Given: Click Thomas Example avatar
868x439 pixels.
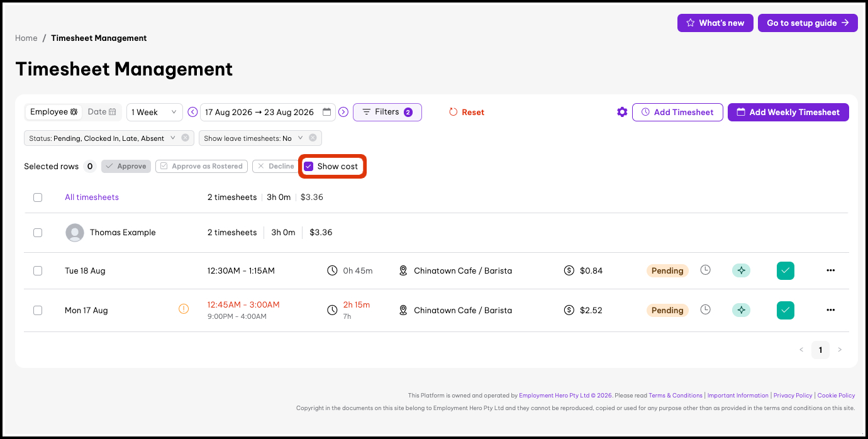Looking at the screenshot, I should (x=75, y=233).
